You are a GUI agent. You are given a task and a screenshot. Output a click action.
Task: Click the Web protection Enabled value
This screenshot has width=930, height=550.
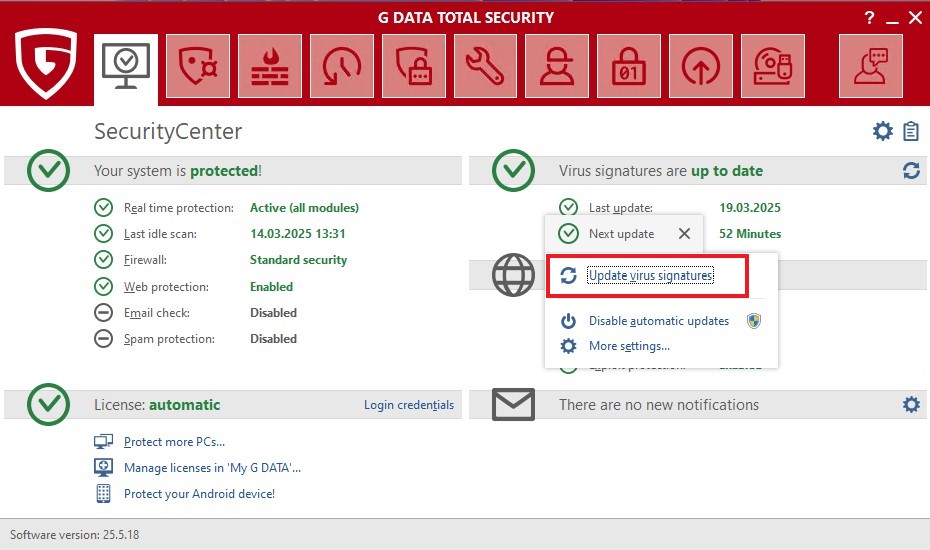point(271,287)
